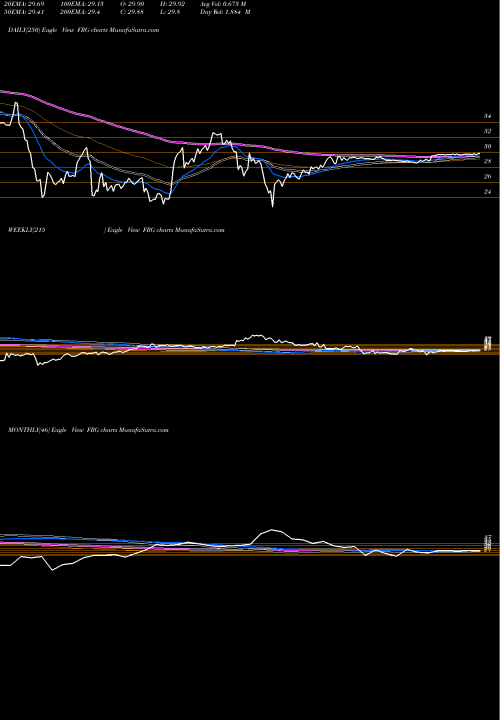Click the 34 price axis label

pyautogui.click(x=487, y=117)
